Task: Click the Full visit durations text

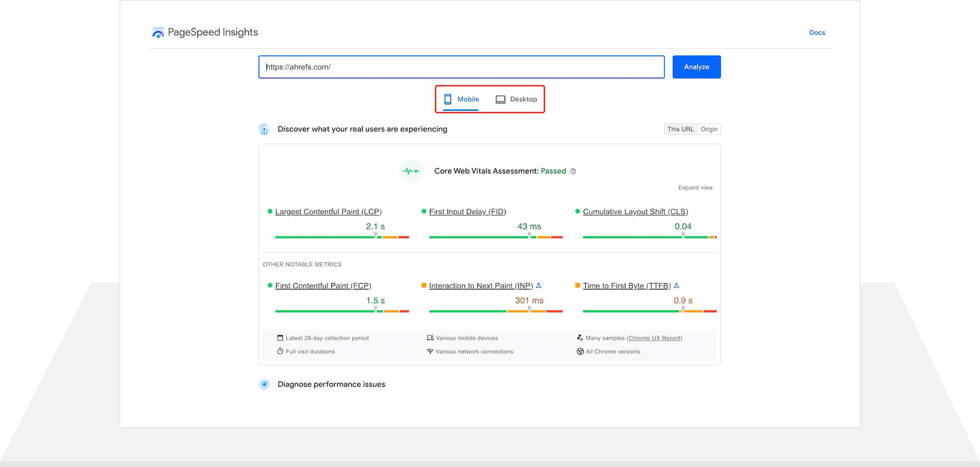Action: 310,352
